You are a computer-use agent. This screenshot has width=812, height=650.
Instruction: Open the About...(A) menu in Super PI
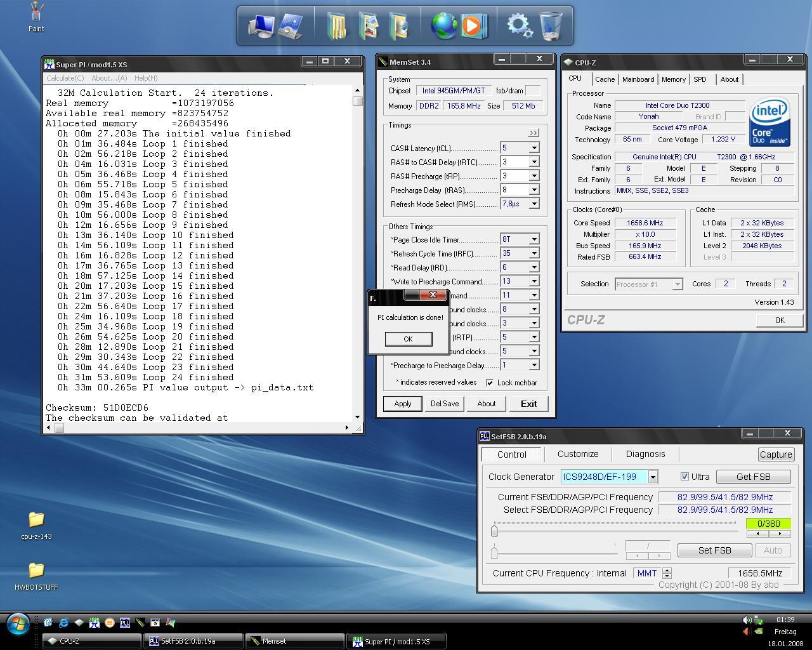[x=109, y=78]
